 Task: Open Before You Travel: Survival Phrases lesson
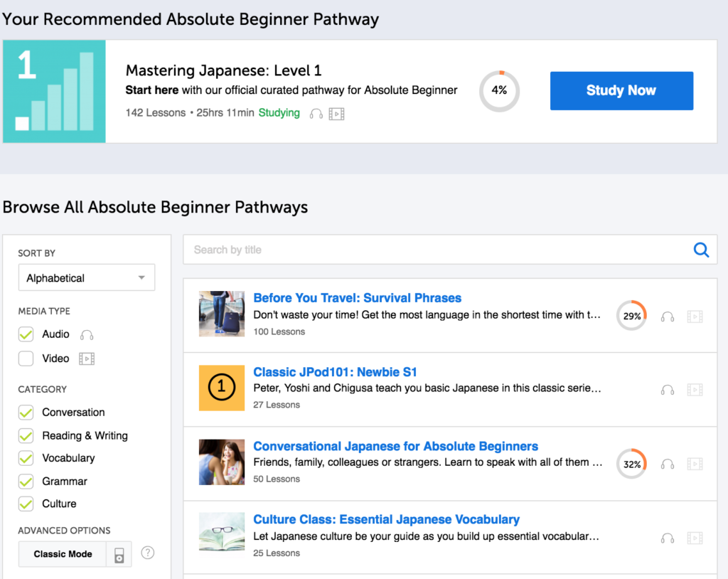pyautogui.click(x=357, y=297)
